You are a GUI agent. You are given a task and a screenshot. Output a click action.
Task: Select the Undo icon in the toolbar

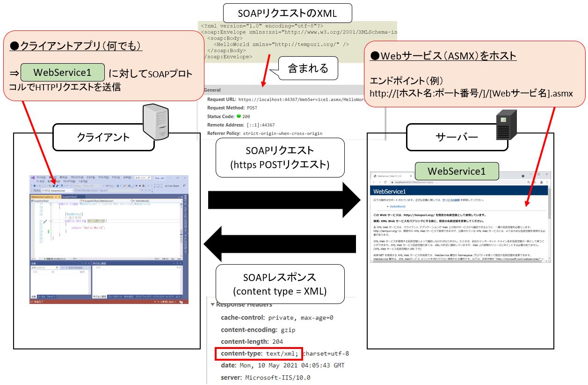[x=62, y=185]
